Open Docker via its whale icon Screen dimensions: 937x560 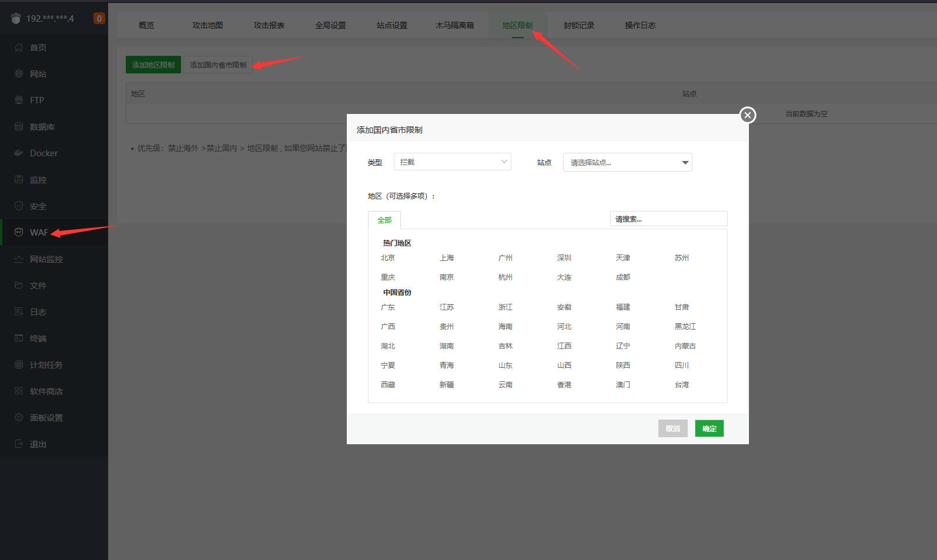pos(19,153)
